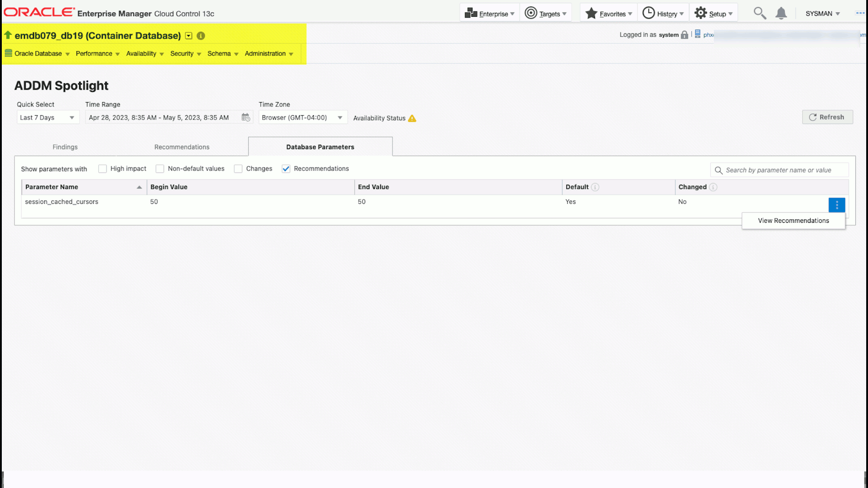Switch to the Findings tab

[65, 147]
